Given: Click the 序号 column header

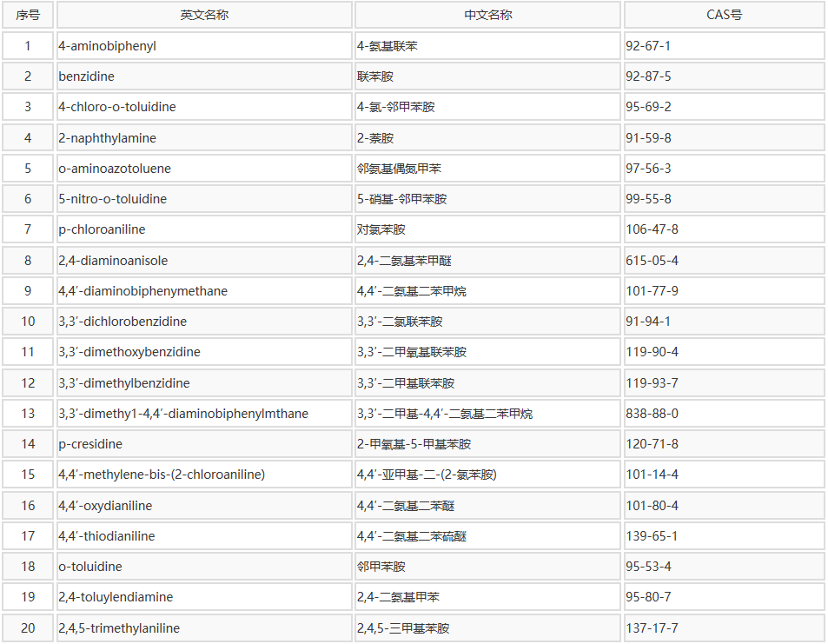Looking at the screenshot, I should click(x=28, y=15).
